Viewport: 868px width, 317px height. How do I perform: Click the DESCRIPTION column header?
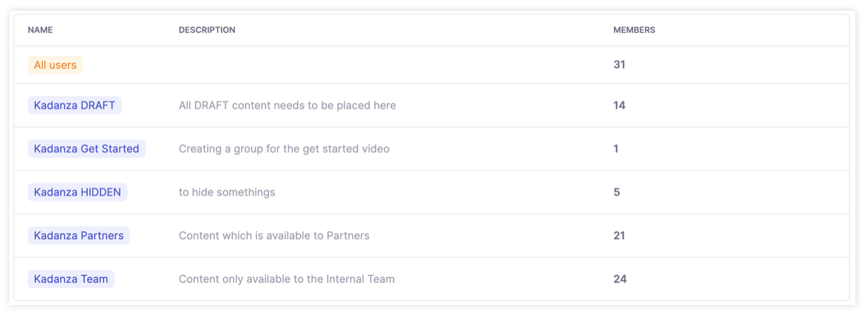[207, 30]
